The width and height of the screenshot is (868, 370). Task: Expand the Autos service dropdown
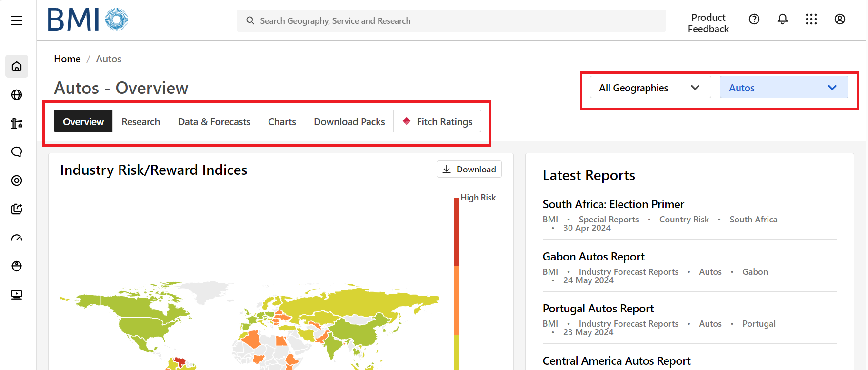[x=784, y=88]
